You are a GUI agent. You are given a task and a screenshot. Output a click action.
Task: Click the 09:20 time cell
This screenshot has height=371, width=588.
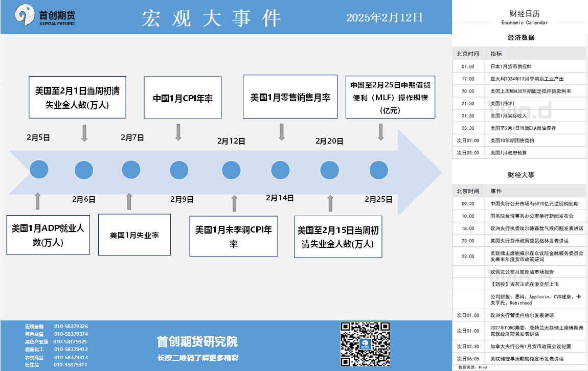point(468,204)
